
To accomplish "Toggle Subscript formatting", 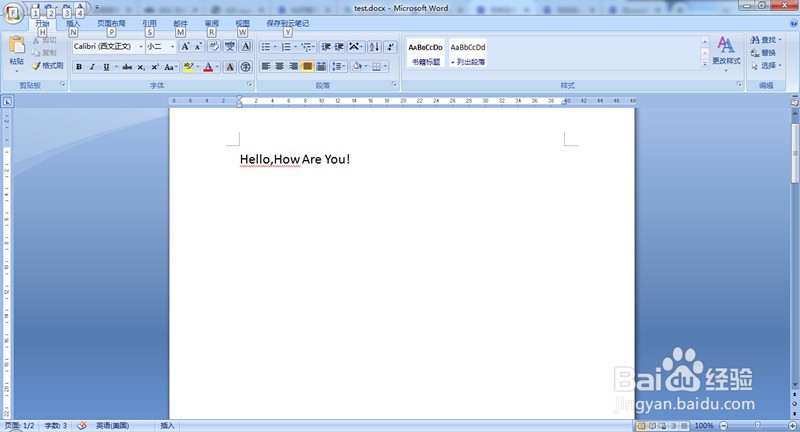I will [x=141, y=67].
